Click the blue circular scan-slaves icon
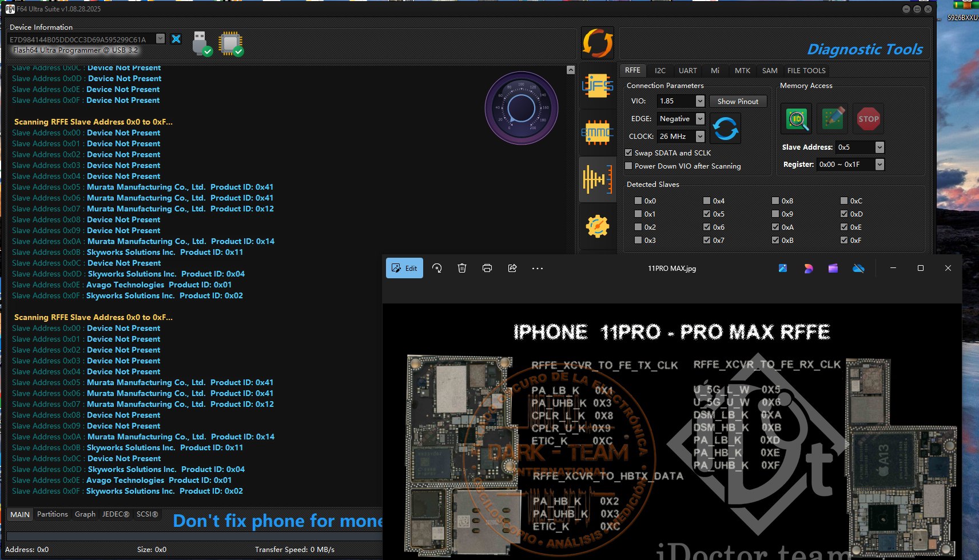979x560 pixels. pos(726,128)
